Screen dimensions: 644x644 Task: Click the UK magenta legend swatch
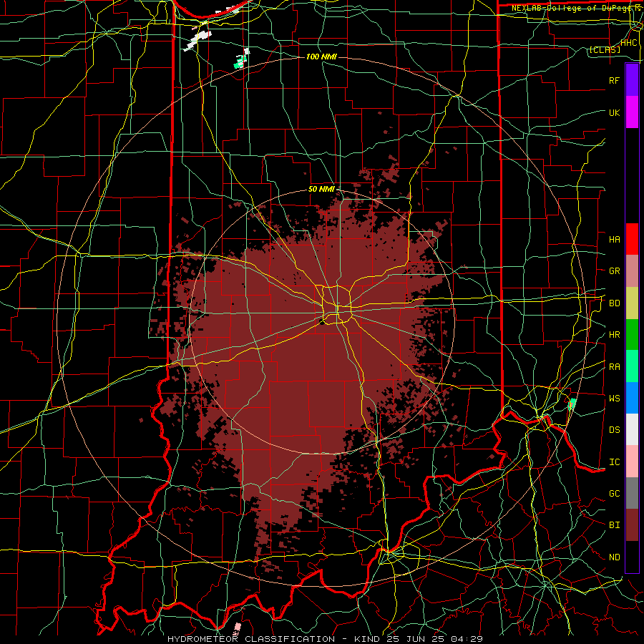(632, 112)
